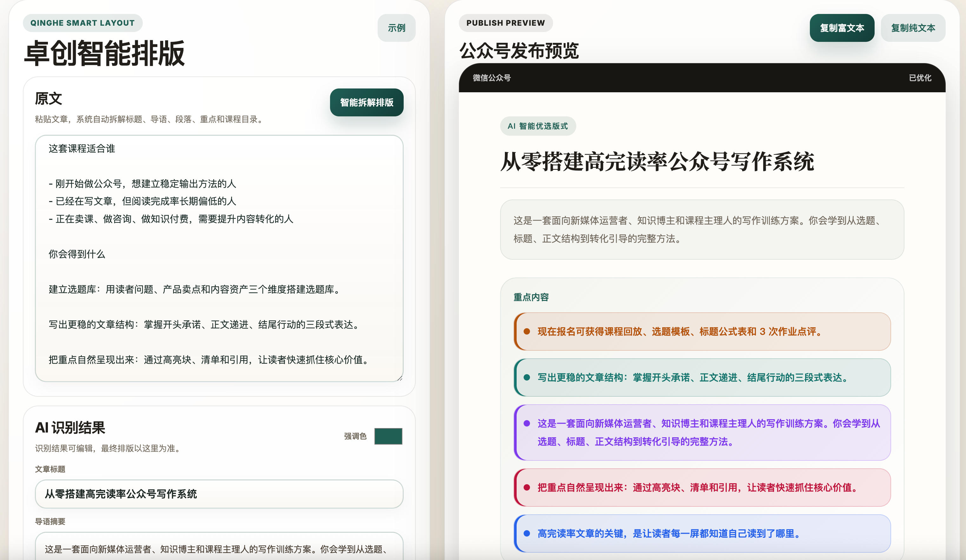Click the hint 粘贴文章，系统自动拆解标题
The image size is (966, 560).
coord(150,119)
